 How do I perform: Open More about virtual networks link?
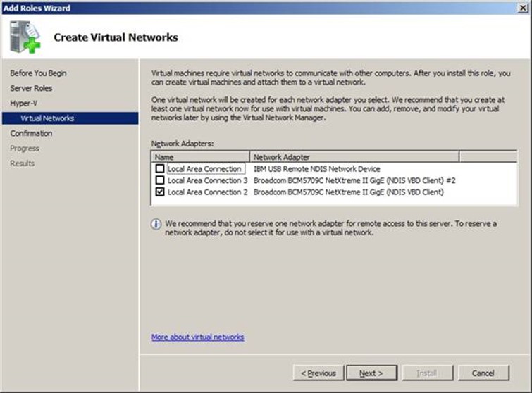coord(198,337)
